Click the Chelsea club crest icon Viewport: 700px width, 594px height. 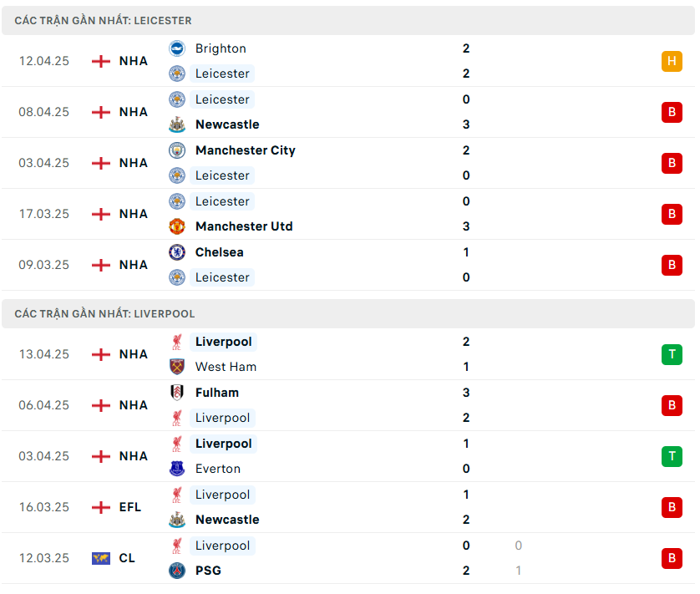click(x=177, y=252)
